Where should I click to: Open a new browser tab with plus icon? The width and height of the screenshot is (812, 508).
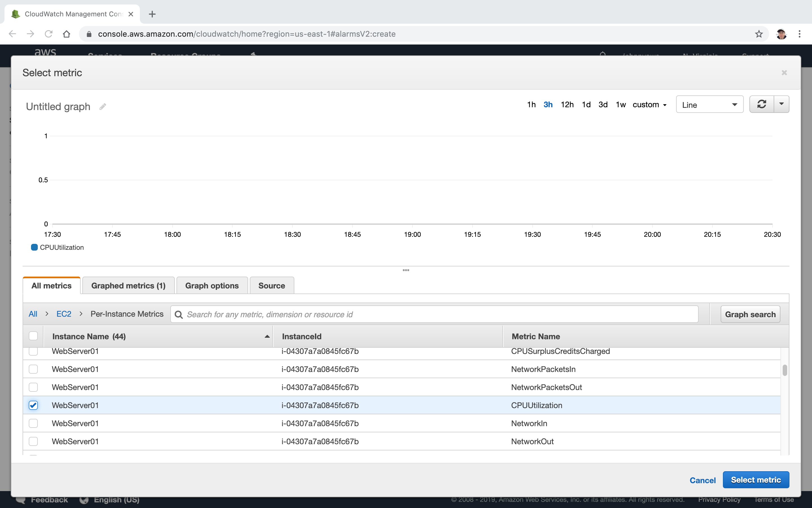[x=152, y=14]
